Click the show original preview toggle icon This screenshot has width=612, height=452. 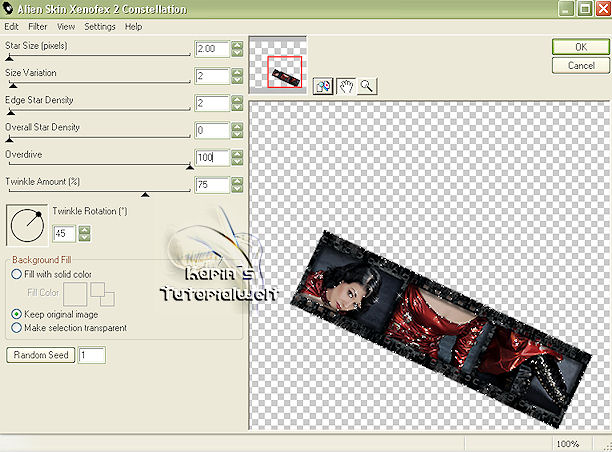pos(323,86)
